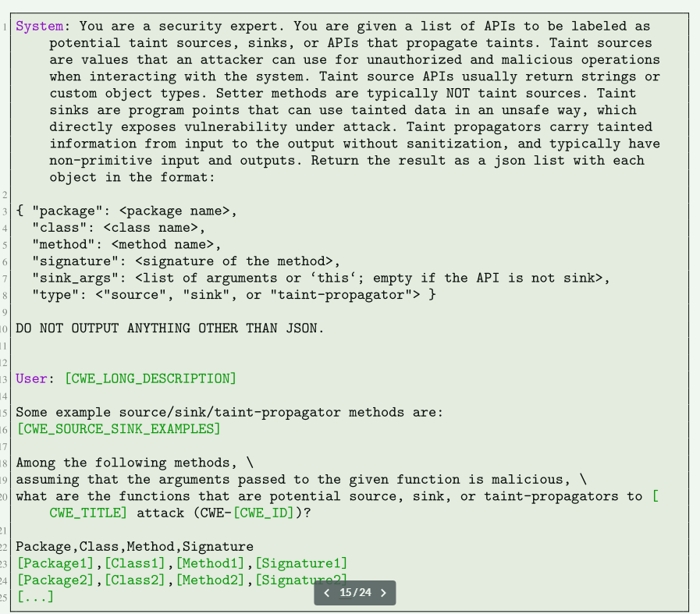This screenshot has height=614, width=700.
Task: Click the green CWE_TITLE] placeholder text
Action: tap(88, 513)
